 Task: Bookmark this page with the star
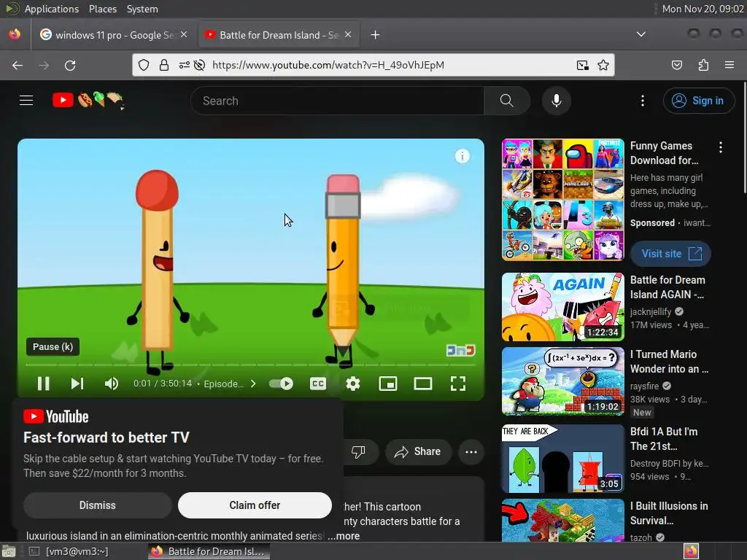tap(603, 65)
